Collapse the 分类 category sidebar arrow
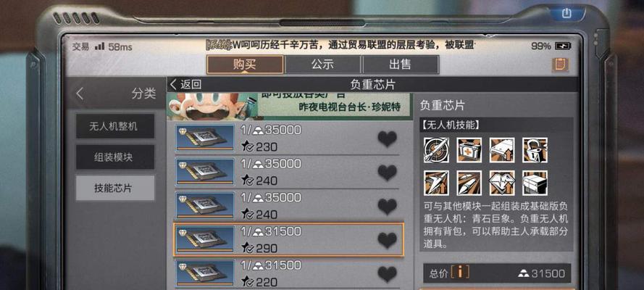Image resolution: width=644 pixels, height=290 pixels. click(80, 94)
